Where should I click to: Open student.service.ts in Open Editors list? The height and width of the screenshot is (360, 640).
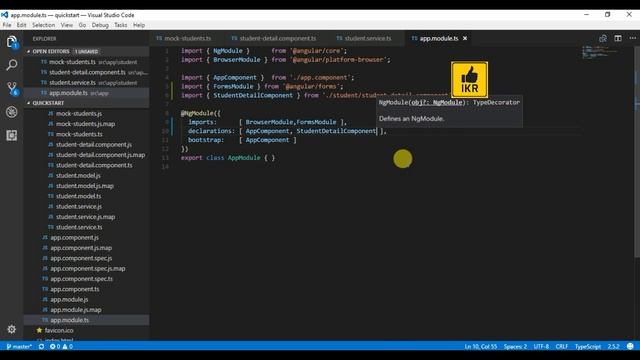click(x=87, y=83)
